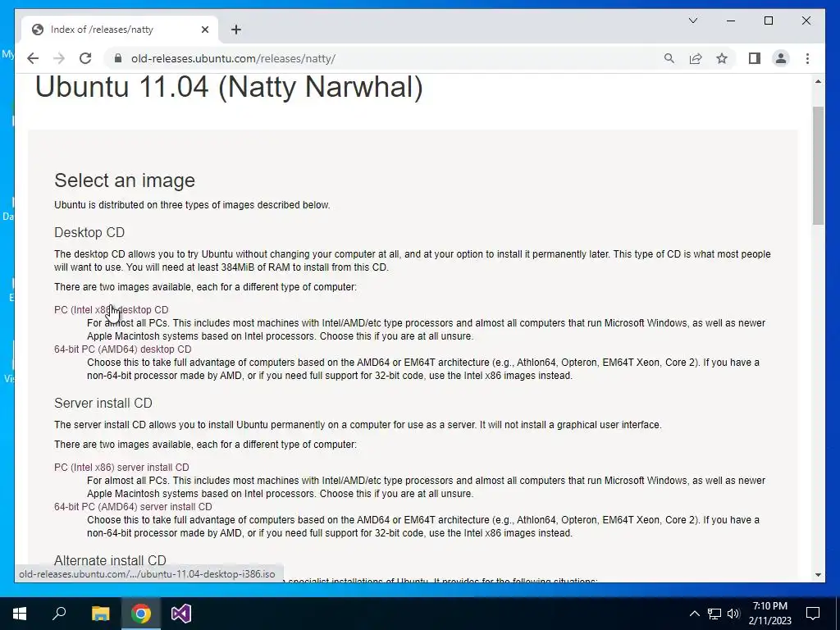Click the page scrollbar down arrow
Screen dimensions: 840x630
818,575
